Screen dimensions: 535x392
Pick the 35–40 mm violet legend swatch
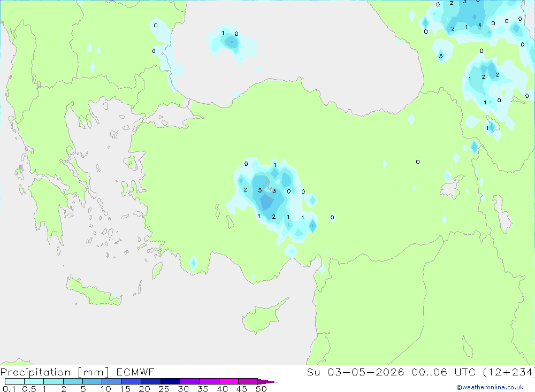pos(209,381)
